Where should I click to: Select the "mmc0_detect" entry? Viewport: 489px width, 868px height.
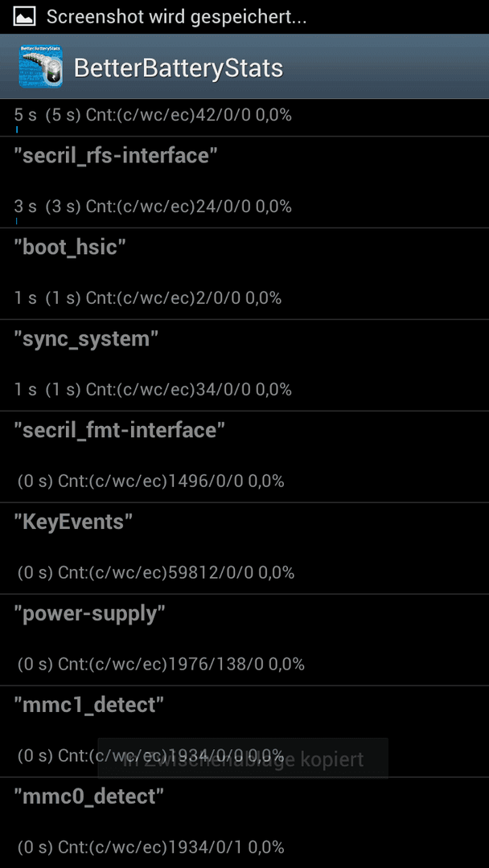tap(244, 823)
